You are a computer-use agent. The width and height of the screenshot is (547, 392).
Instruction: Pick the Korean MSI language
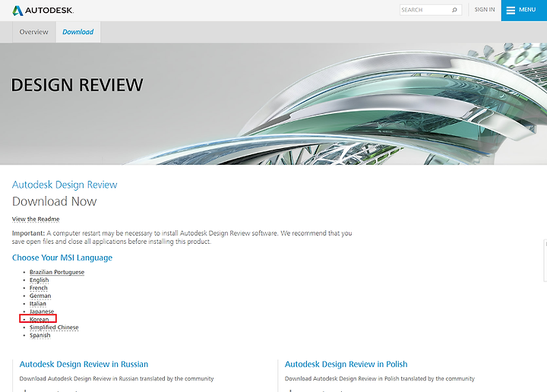coord(39,320)
